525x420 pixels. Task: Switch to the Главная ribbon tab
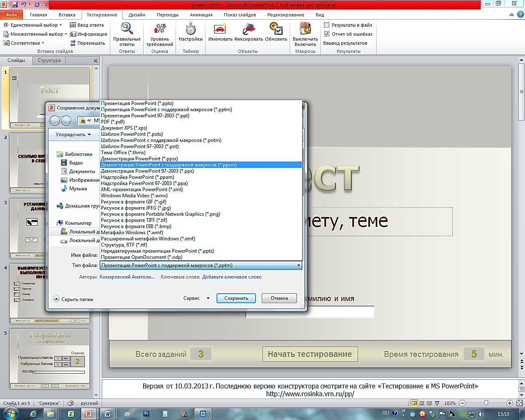coord(39,15)
